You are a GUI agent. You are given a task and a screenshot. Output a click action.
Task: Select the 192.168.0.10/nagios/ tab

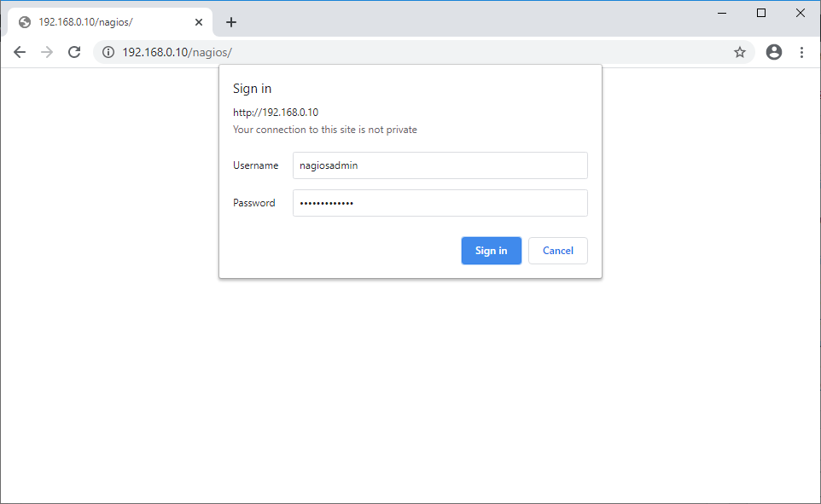[110, 22]
